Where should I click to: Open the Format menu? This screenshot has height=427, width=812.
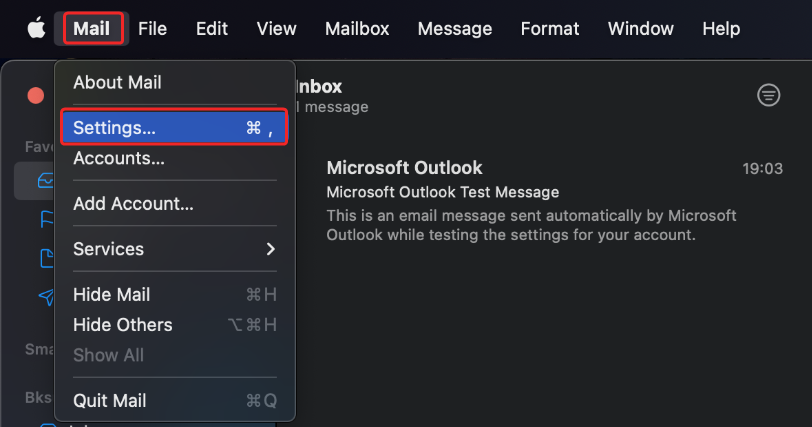(549, 28)
